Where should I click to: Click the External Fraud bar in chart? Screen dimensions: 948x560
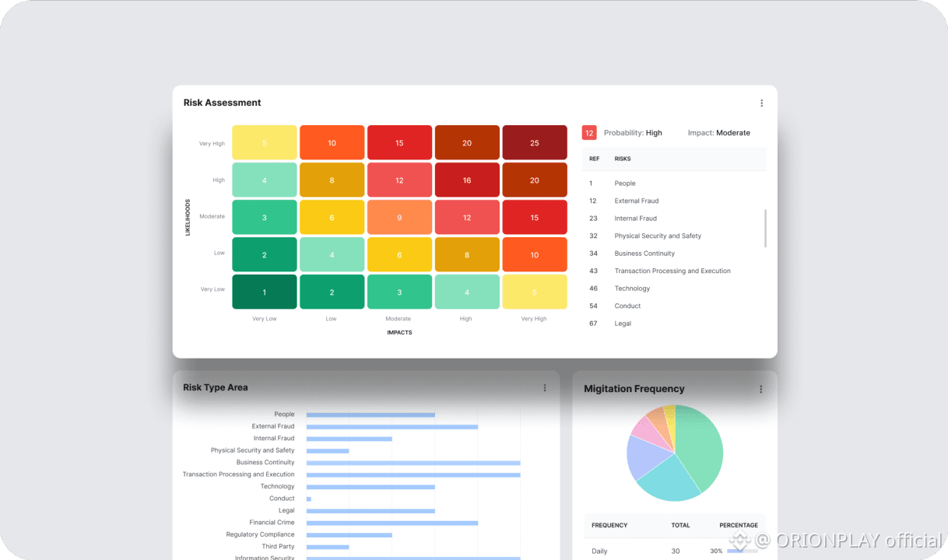pos(391,426)
